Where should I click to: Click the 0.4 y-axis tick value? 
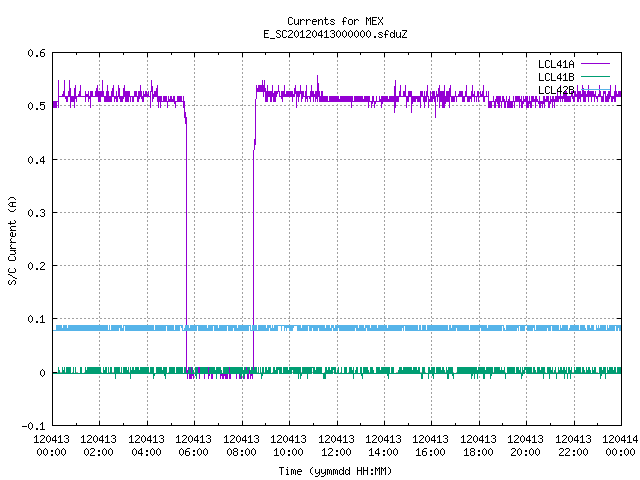tap(37, 160)
